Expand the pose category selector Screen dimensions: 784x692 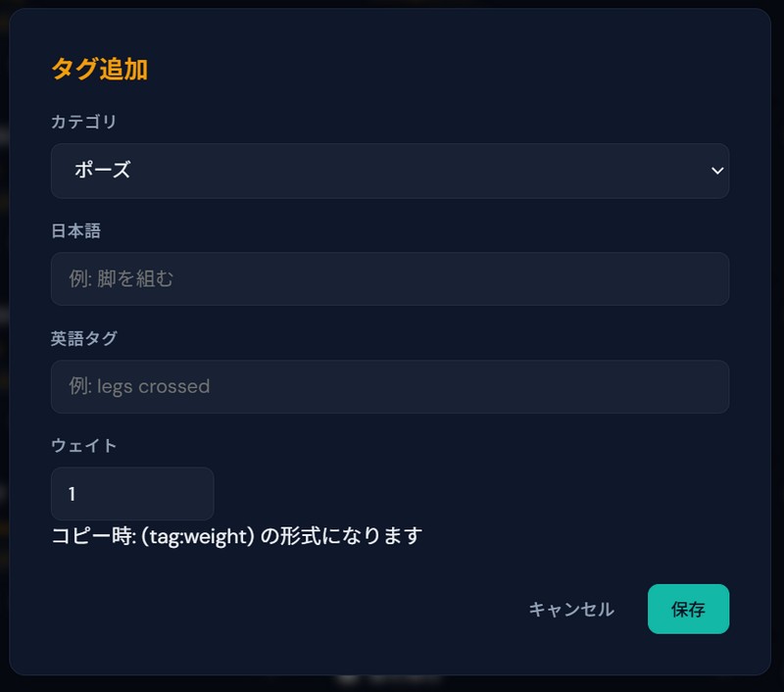(x=389, y=171)
